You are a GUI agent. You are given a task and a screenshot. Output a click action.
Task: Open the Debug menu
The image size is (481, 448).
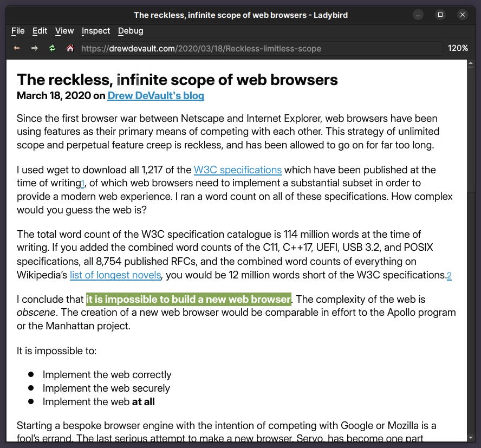click(130, 31)
